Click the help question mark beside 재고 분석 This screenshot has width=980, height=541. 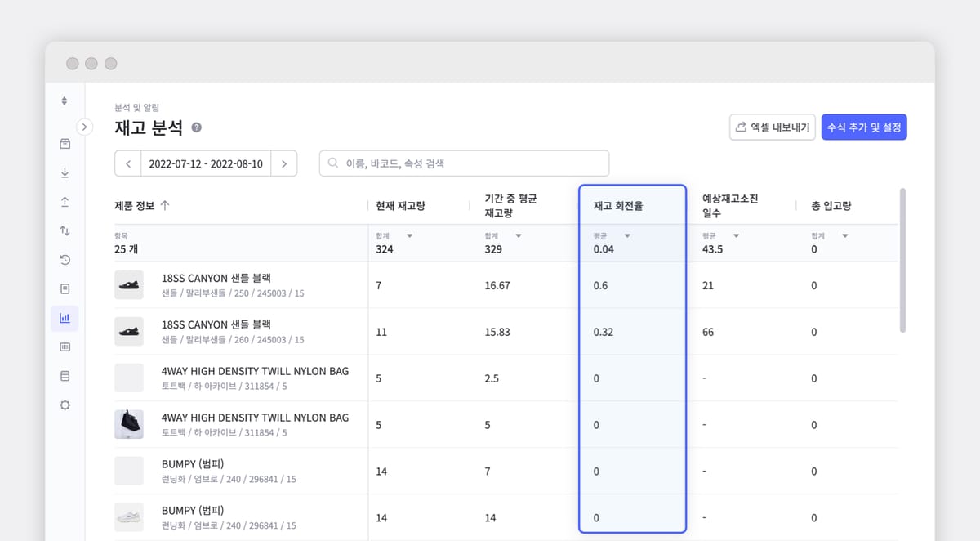coord(197,128)
